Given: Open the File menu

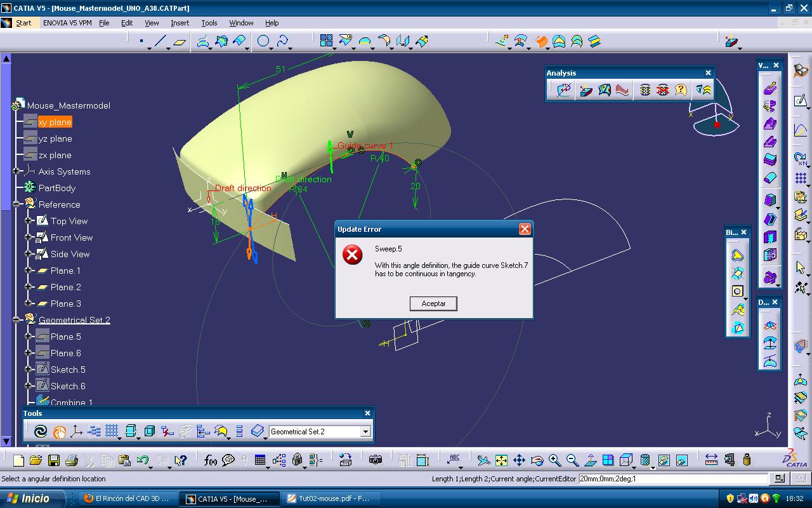Looking at the screenshot, I should (104, 23).
